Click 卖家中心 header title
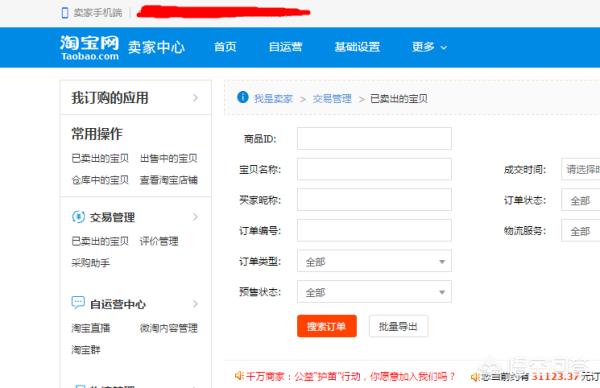This screenshot has height=388, width=600. pyautogui.click(x=156, y=47)
